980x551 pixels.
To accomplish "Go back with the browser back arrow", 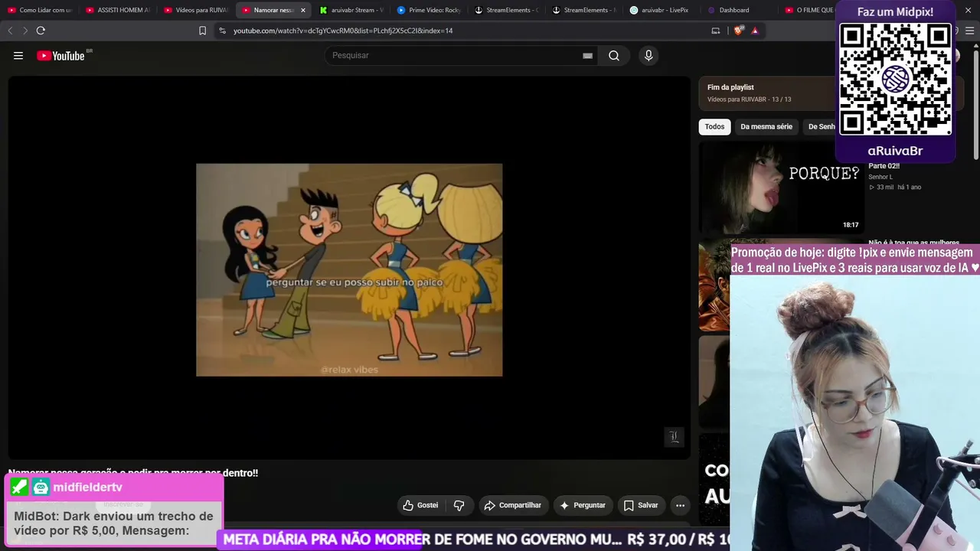I will [x=10, y=31].
